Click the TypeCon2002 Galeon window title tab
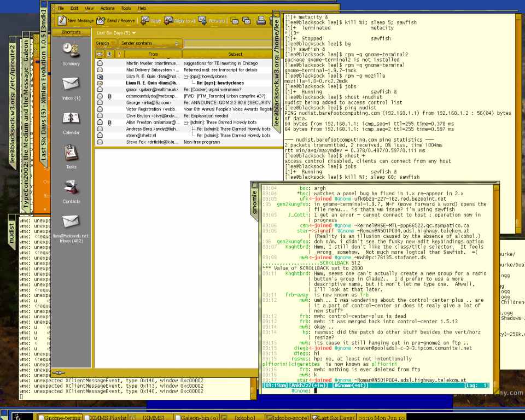Viewport: 525px width, 420px height. [x=26, y=122]
